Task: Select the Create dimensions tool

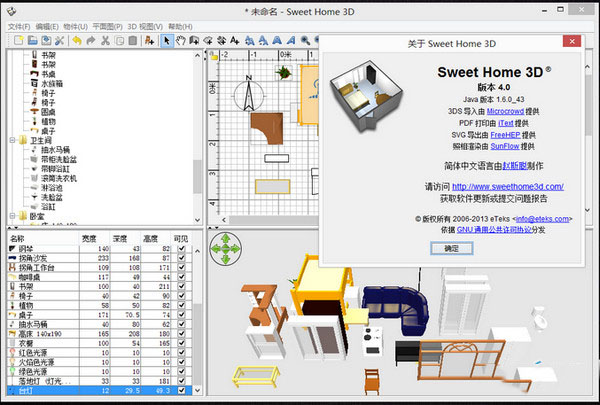Action: click(221, 40)
